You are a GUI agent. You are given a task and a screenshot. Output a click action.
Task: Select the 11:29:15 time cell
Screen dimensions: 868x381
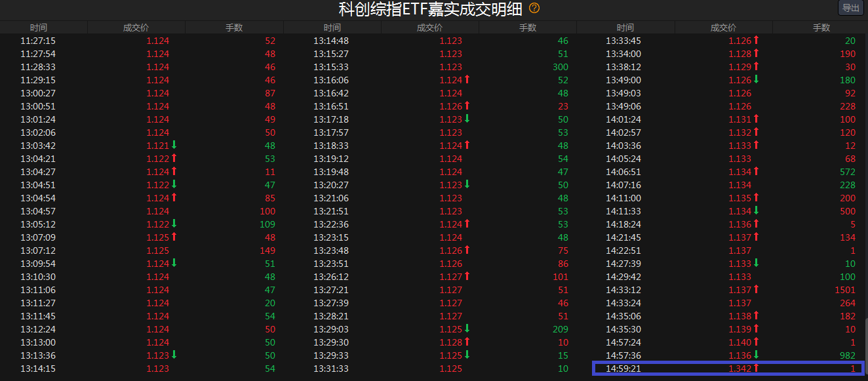(38, 80)
